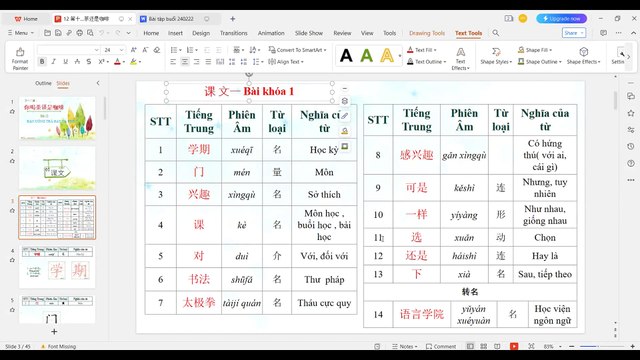Select slide 4 thumbnail
Viewport: 640px width, 360px height.
coord(57,267)
